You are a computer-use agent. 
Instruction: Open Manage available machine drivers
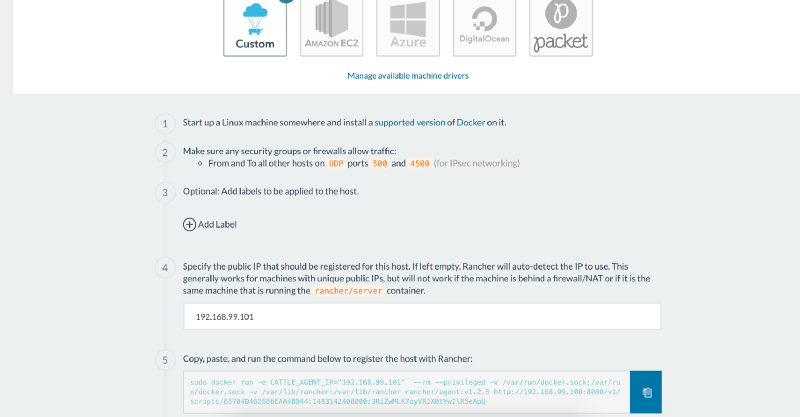(x=408, y=76)
